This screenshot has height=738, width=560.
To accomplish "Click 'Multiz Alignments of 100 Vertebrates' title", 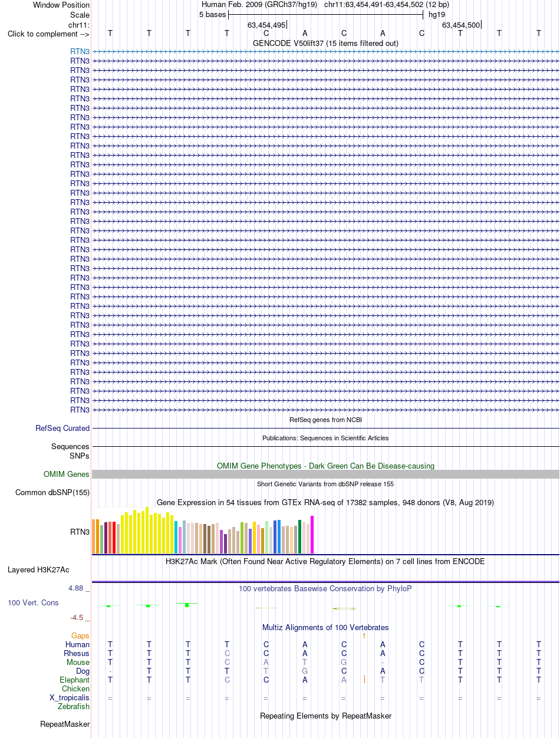I will tap(325, 627).
